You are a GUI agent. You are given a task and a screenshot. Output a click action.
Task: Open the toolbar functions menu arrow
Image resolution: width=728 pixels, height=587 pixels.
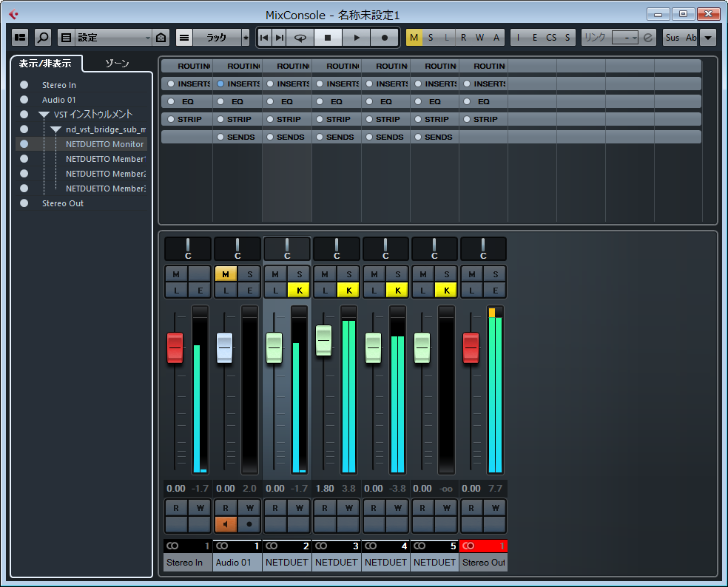tap(708, 38)
